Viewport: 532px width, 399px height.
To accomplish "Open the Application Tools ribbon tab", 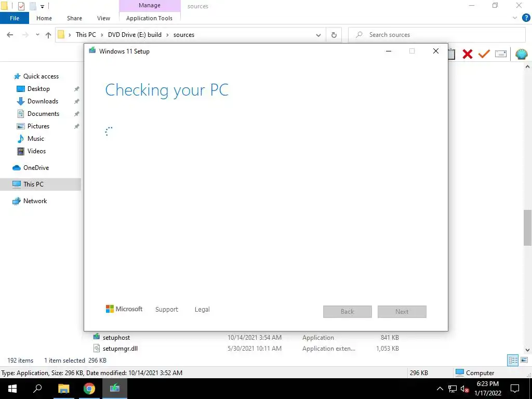I will tap(149, 18).
